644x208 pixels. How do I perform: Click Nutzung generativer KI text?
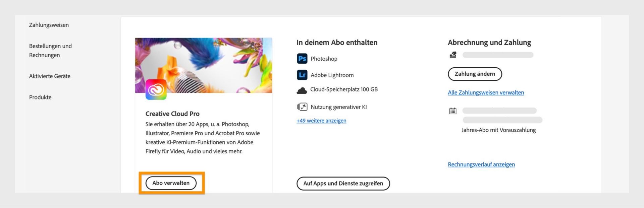(339, 107)
